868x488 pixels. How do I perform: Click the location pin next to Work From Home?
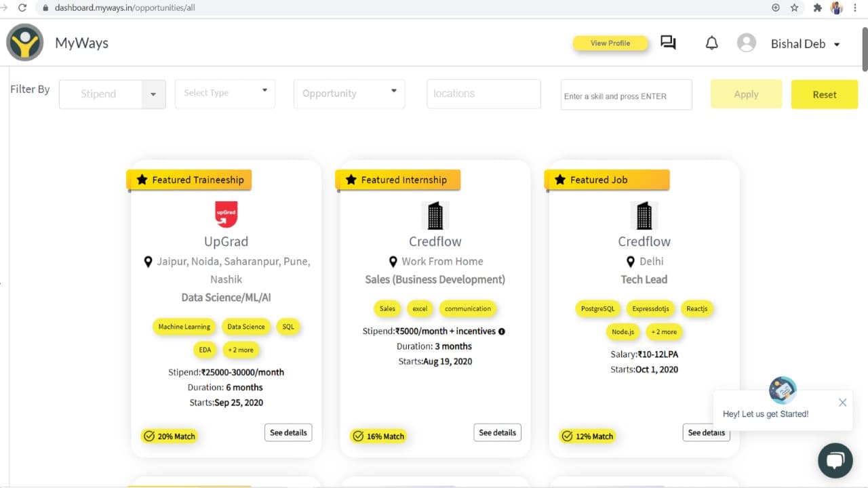(393, 262)
